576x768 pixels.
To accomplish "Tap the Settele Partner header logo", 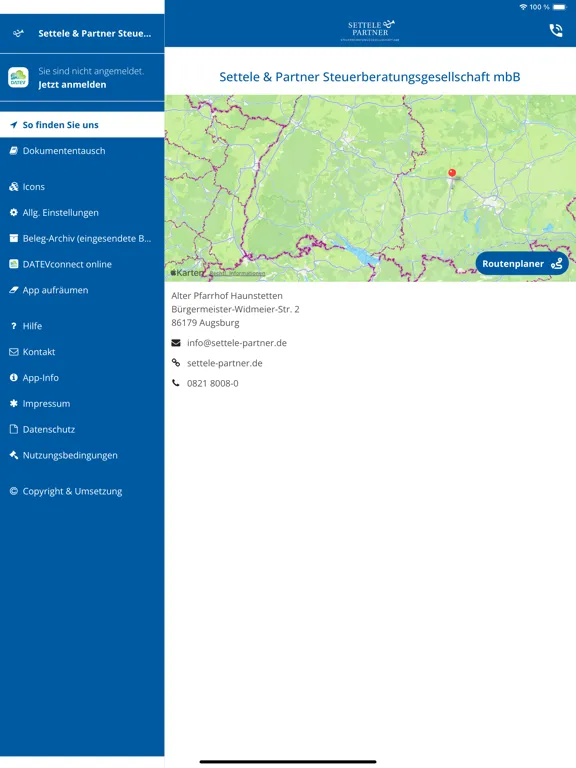I will click(x=370, y=30).
